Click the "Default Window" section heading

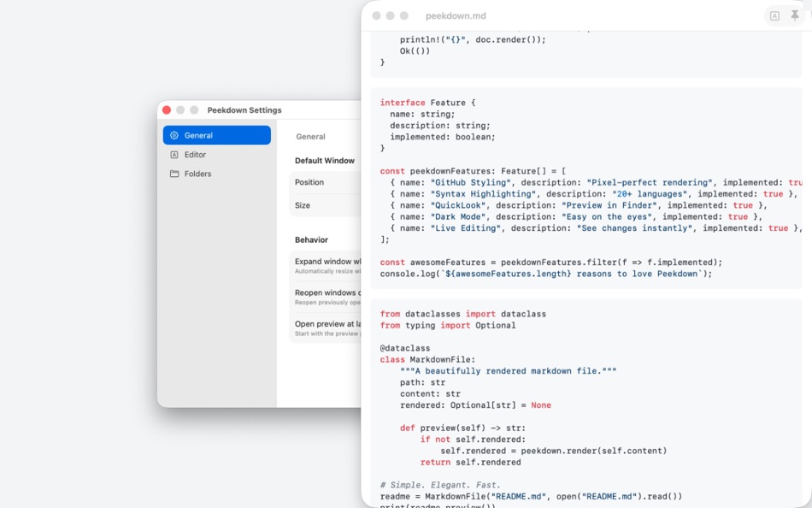coord(327,160)
